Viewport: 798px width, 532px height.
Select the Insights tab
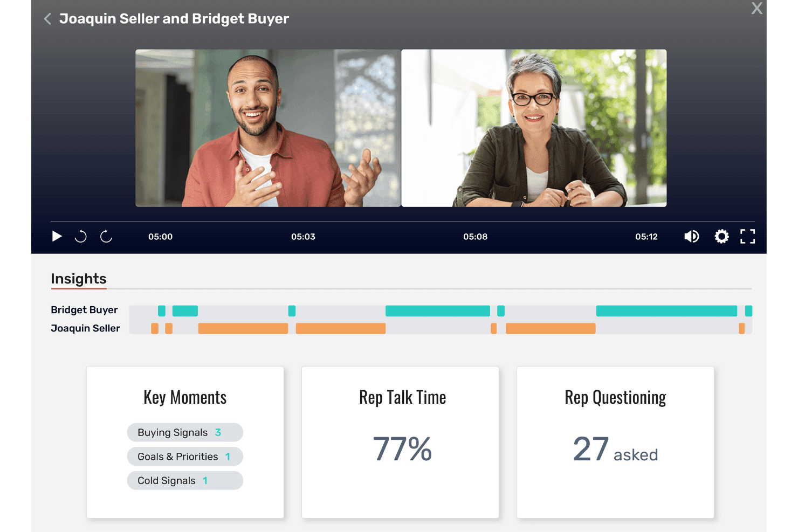point(79,279)
